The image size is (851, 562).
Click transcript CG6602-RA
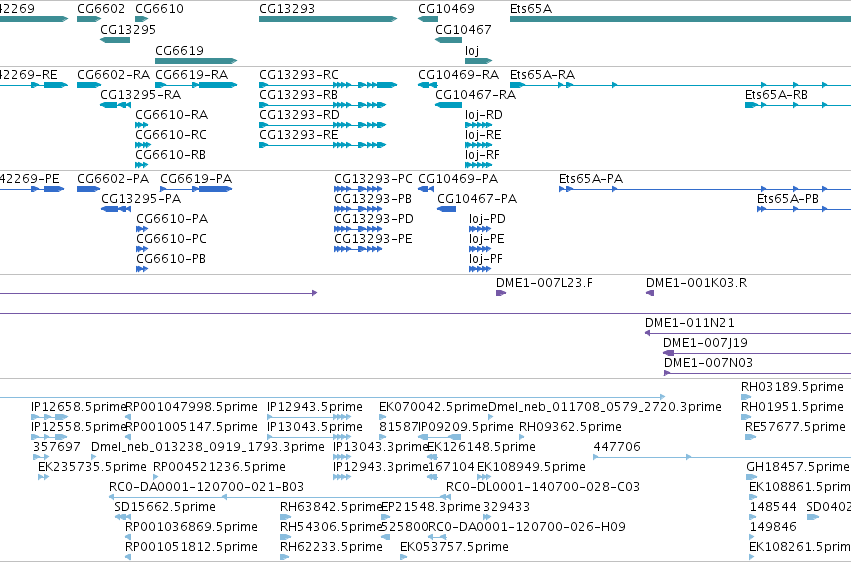click(89, 85)
